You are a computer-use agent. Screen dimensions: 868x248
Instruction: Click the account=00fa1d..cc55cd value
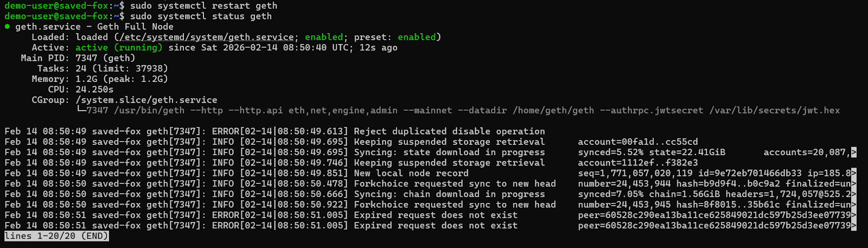638,142
